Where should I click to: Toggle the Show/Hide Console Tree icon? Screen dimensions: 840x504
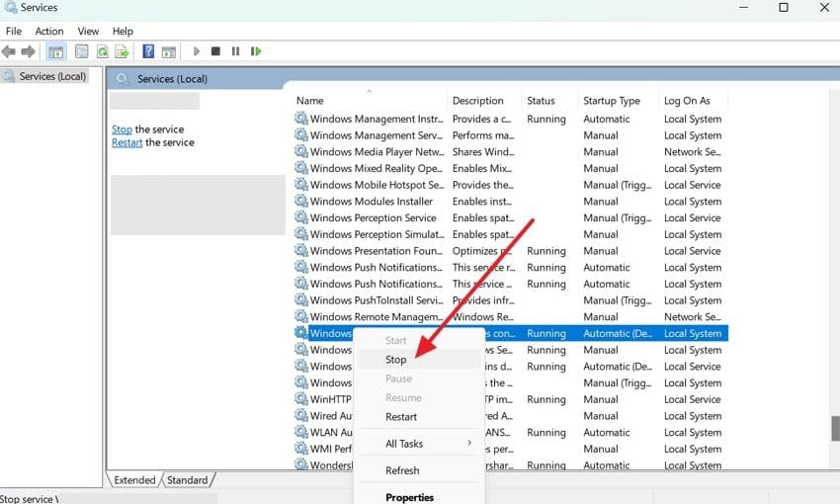coord(55,51)
